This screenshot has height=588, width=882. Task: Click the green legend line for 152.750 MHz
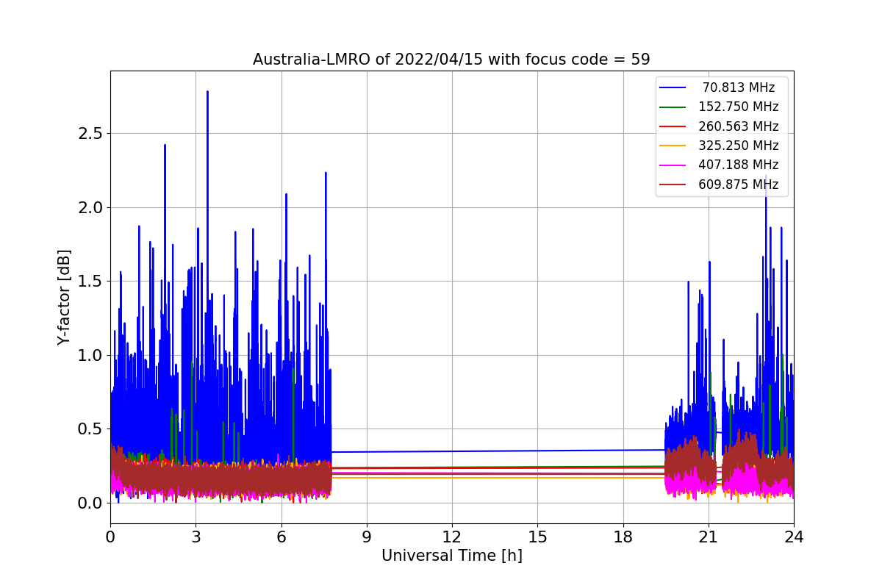[x=673, y=107]
